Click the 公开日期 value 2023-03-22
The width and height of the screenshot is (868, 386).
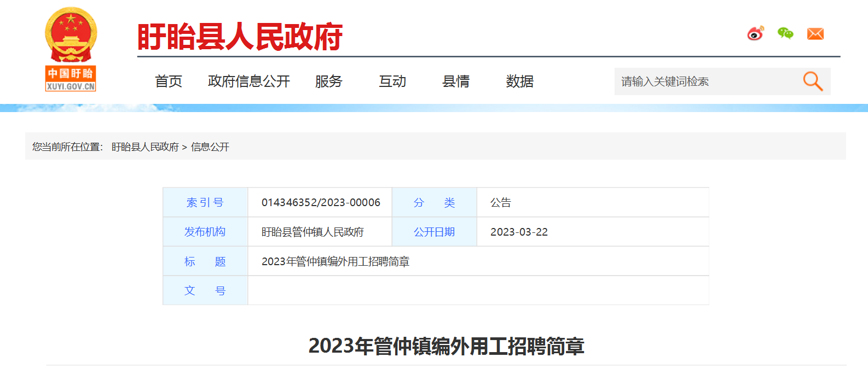pos(519,232)
